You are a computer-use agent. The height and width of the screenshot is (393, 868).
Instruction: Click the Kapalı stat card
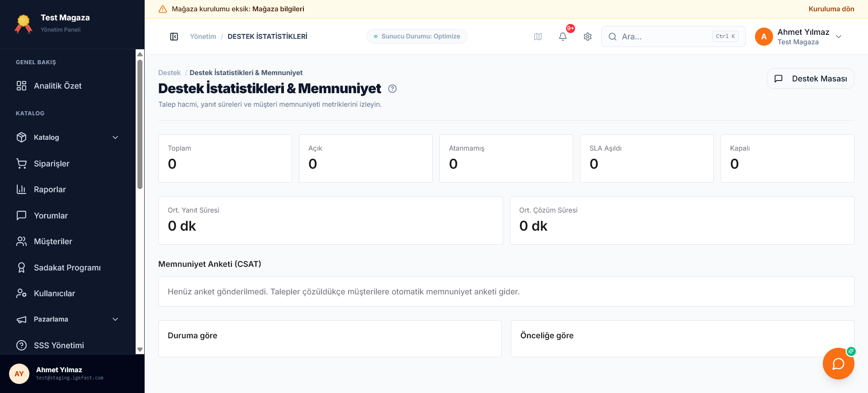(x=788, y=159)
